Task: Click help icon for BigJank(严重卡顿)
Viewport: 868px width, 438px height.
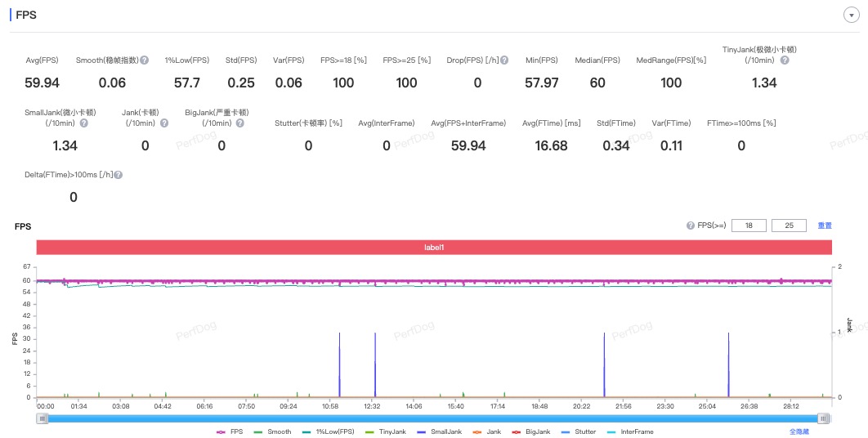Action: pyautogui.click(x=240, y=123)
